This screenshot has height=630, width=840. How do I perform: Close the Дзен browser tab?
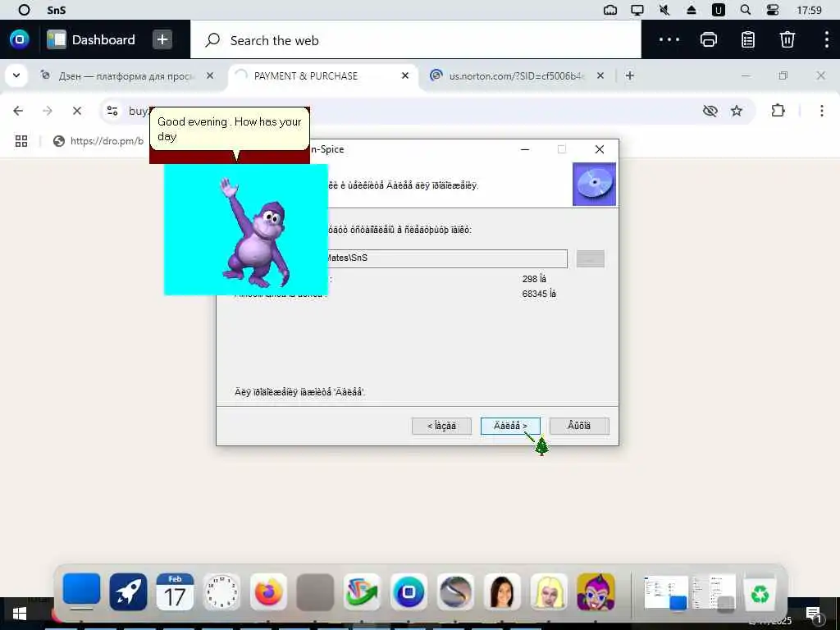pos(210,75)
